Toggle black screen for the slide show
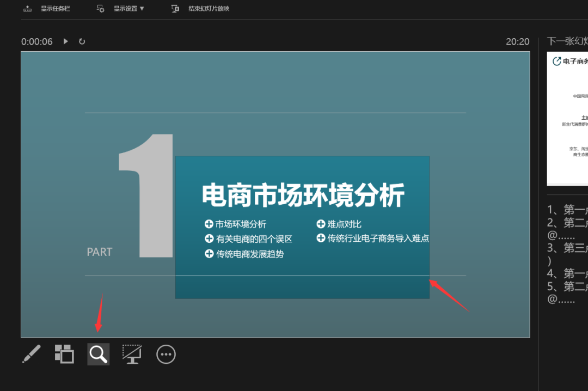The width and height of the screenshot is (588, 391). [x=132, y=354]
